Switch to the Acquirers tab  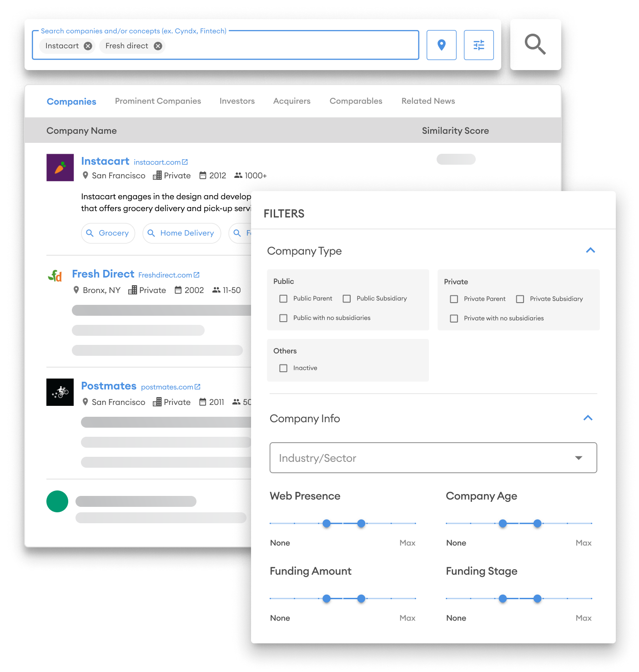[292, 101]
